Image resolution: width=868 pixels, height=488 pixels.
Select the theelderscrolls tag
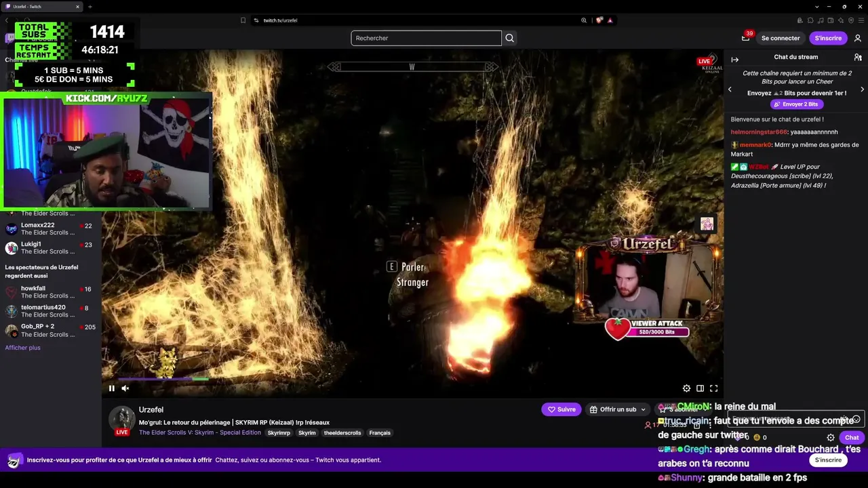[x=342, y=432]
